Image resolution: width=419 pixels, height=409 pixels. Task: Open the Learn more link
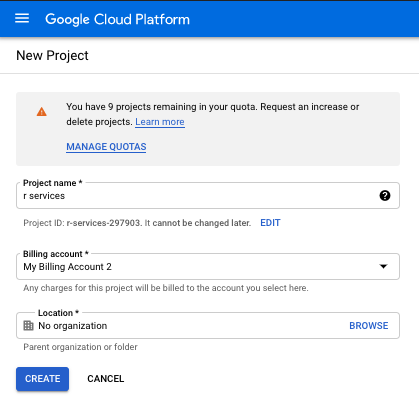tap(160, 122)
